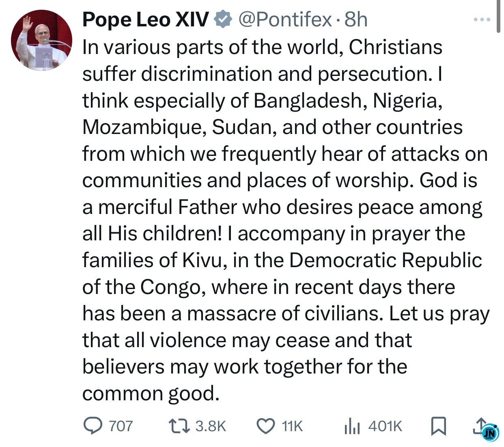Bookmark this tweet
This screenshot has width=504, height=447.
coord(438,426)
